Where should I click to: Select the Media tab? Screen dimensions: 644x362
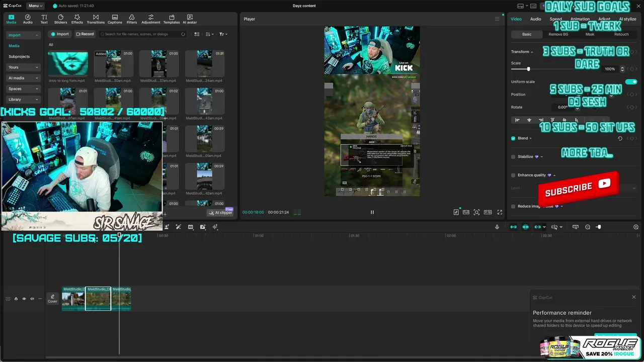coord(11,19)
